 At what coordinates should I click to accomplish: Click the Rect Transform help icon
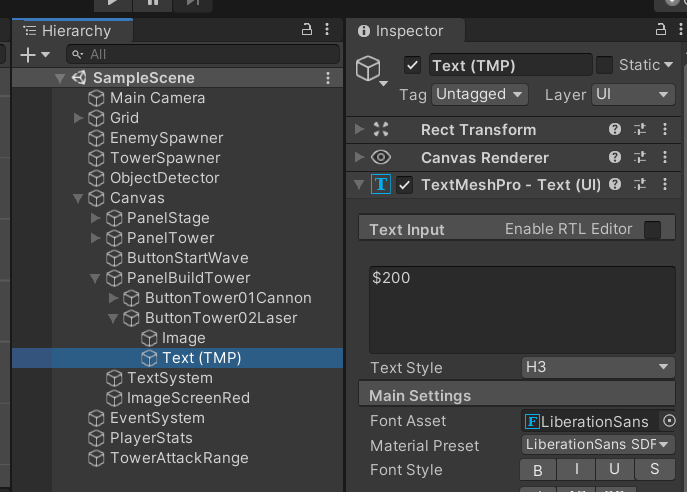pyautogui.click(x=616, y=130)
